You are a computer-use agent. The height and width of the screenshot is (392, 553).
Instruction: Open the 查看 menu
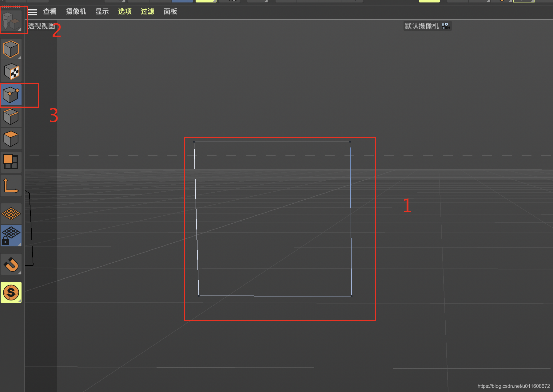[x=50, y=12]
